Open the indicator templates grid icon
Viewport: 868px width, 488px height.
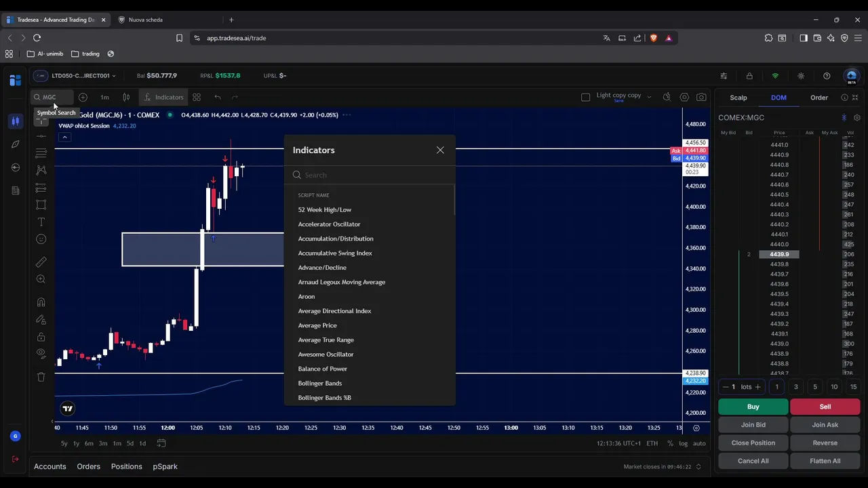(x=197, y=97)
